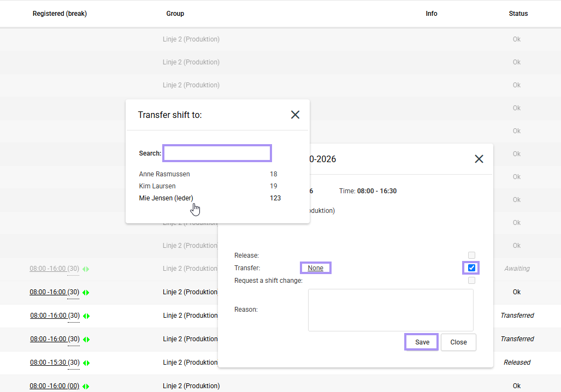Screen dimensions: 561x392
Task: Save the shift changes
Action: coord(422,342)
